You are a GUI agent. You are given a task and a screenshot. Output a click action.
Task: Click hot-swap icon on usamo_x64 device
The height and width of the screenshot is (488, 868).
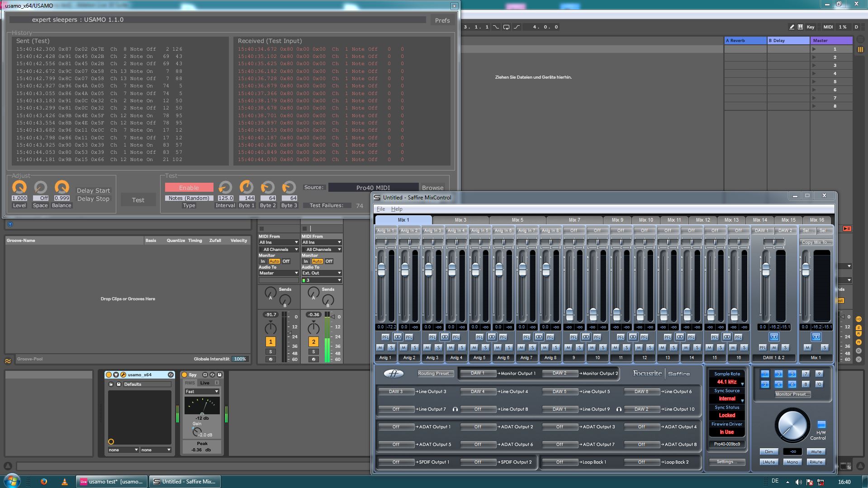tap(171, 375)
